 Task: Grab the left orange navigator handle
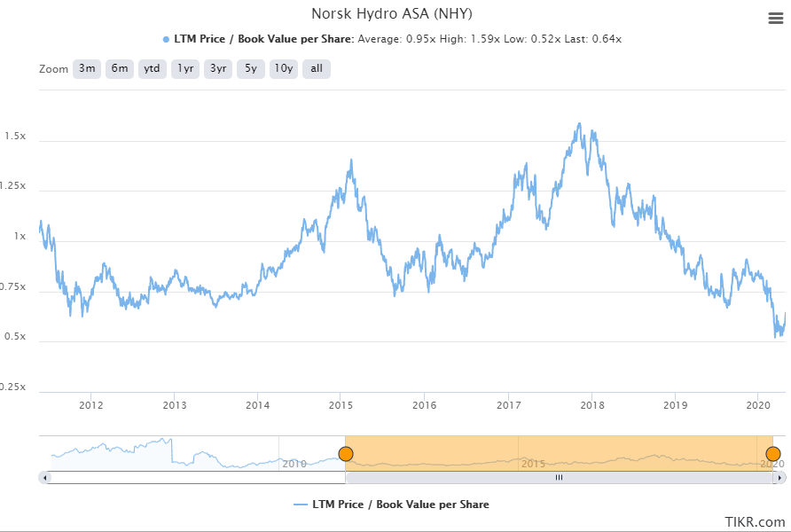click(346, 454)
